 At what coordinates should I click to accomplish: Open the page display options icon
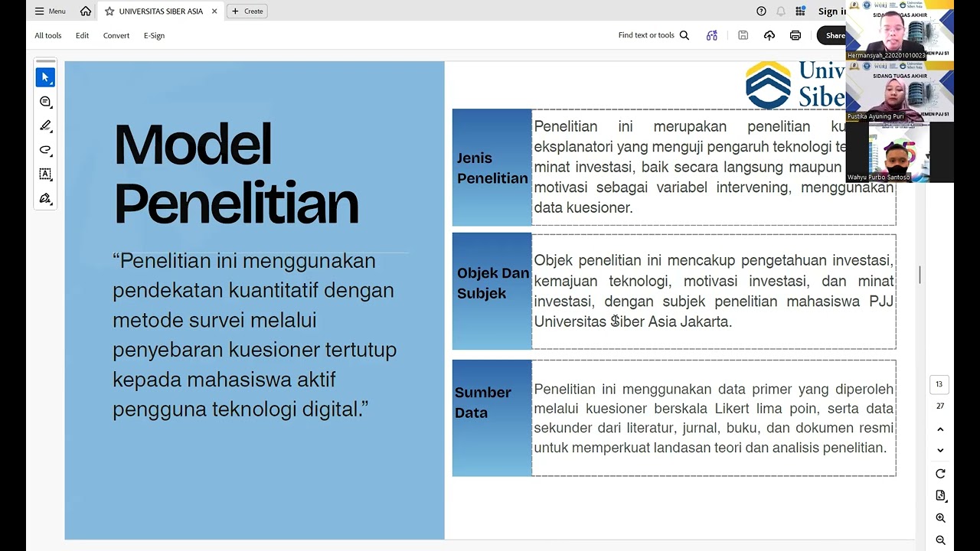(940, 496)
